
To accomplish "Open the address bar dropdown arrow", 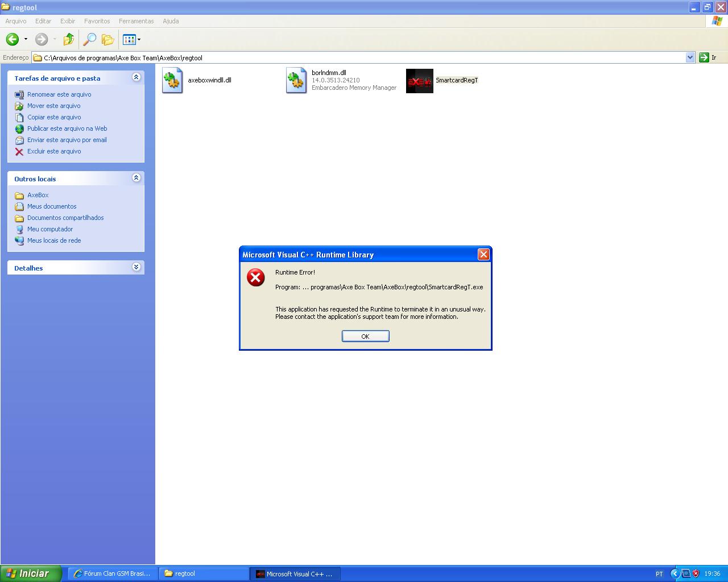I will (x=690, y=57).
